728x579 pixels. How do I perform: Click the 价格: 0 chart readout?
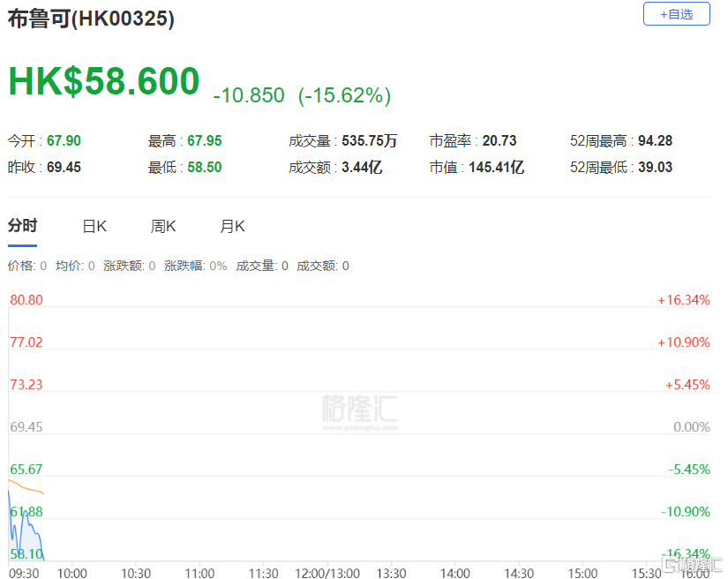coord(27,266)
